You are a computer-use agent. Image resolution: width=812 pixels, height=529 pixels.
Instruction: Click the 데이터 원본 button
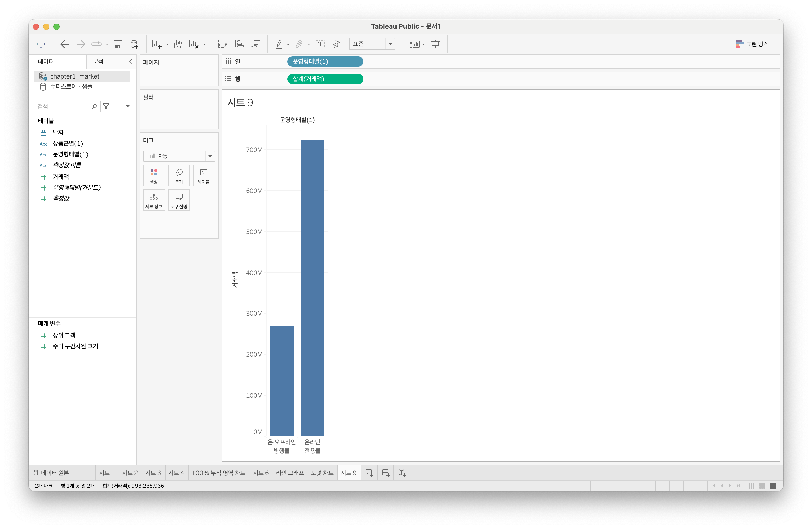point(52,473)
